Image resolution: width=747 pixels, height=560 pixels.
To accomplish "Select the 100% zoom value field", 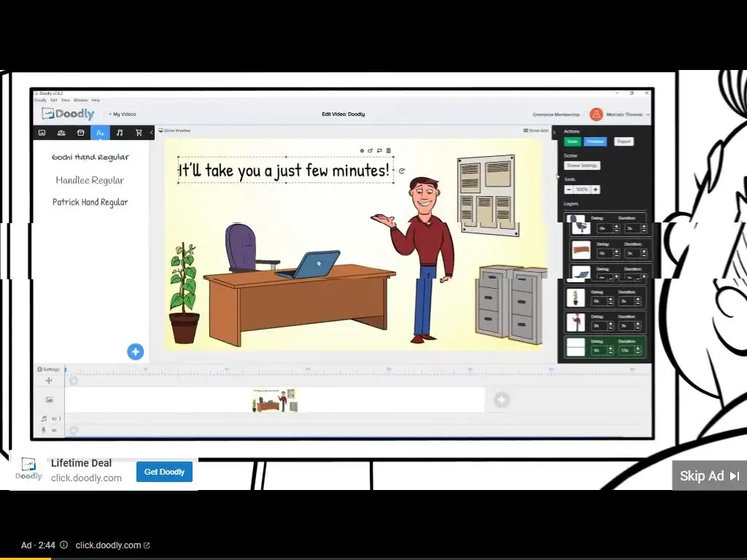I will 582,190.
